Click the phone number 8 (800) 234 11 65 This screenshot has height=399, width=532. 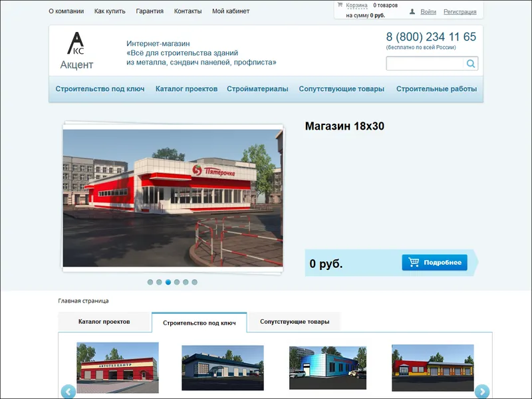point(431,37)
